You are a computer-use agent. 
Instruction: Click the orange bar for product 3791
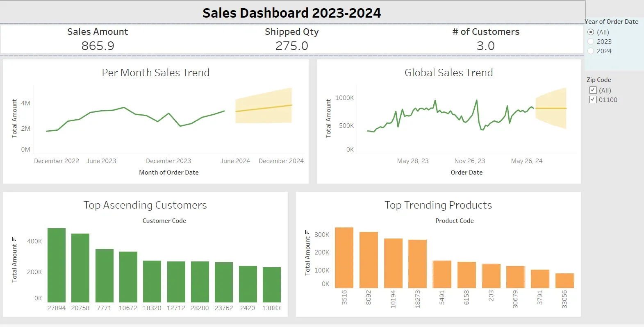point(540,279)
